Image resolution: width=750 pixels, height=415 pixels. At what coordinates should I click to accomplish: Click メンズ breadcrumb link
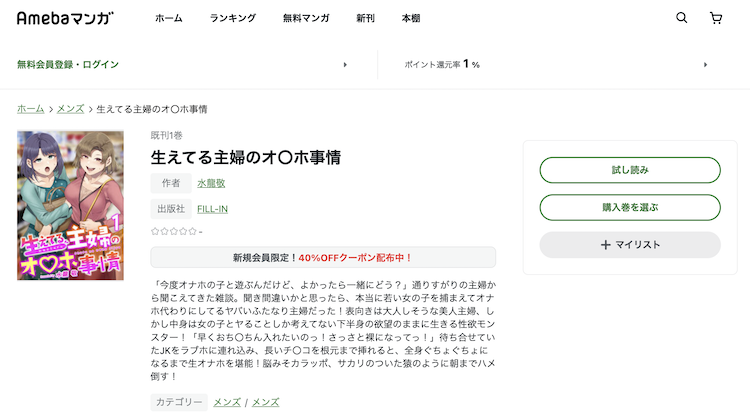click(x=70, y=109)
